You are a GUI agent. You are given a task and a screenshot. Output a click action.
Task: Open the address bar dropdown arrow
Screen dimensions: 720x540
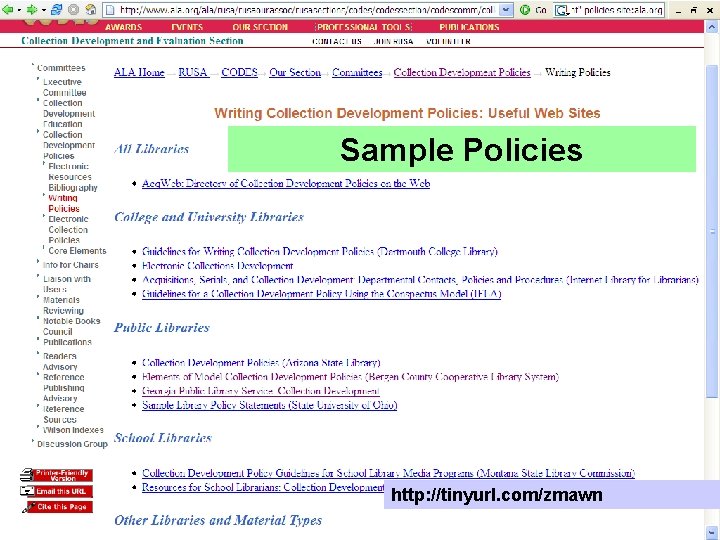506,9
